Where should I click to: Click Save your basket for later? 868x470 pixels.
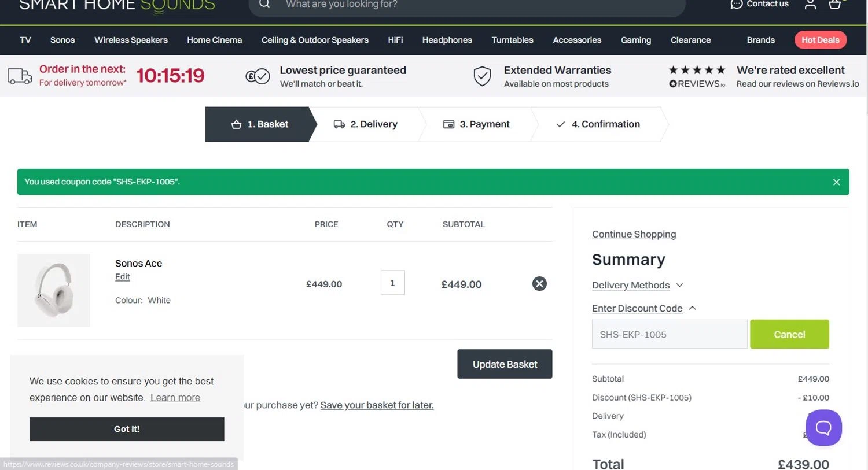pyautogui.click(x=377, y=405)
